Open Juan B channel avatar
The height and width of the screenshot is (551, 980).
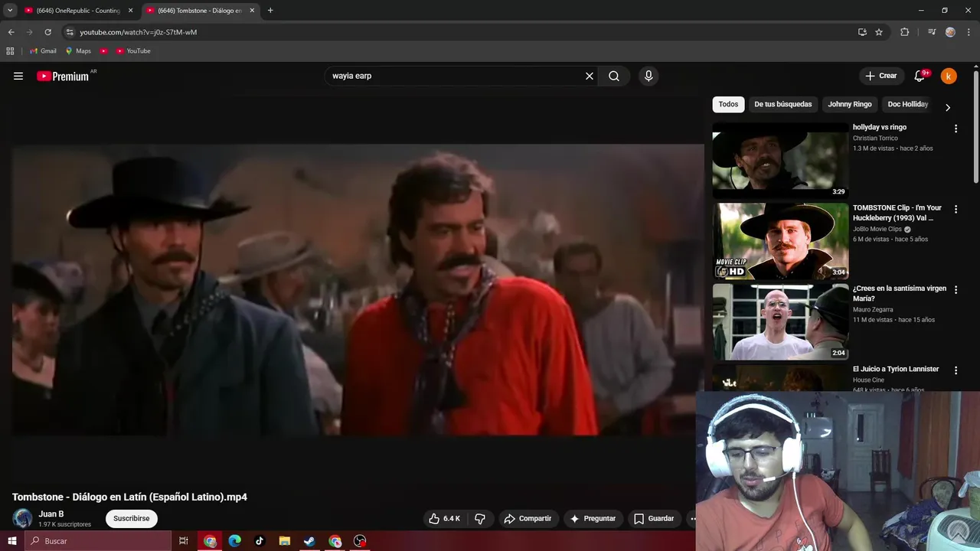23,518
